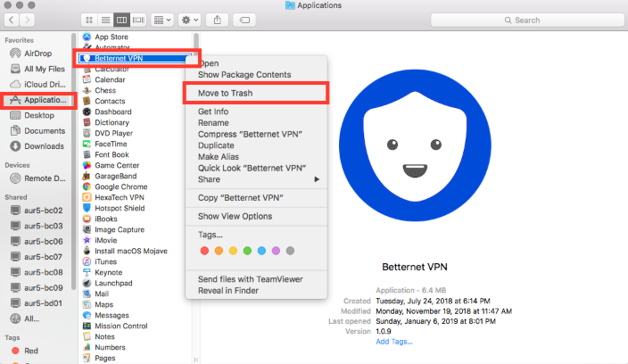628x364 pixels.
Task: Click the Edit Tags toolbar button
Action: (x=244, y=20)
